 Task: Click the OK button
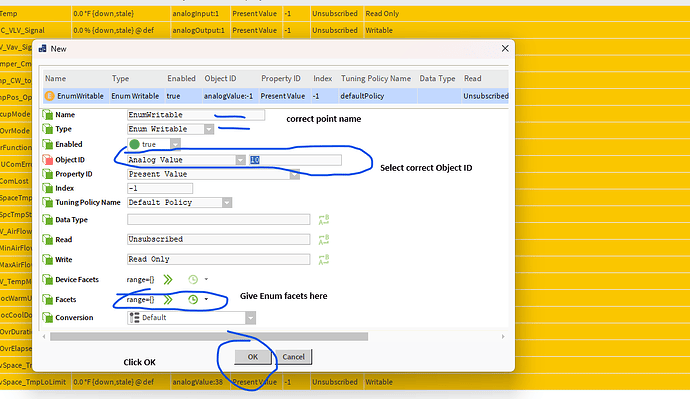253,357
